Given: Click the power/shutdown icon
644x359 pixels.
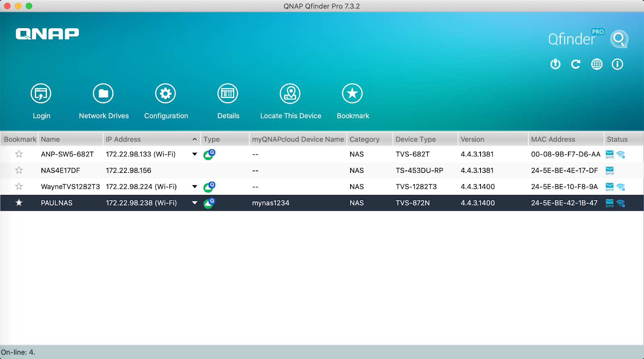Looking at the screenshot, I should coord(555,64).
